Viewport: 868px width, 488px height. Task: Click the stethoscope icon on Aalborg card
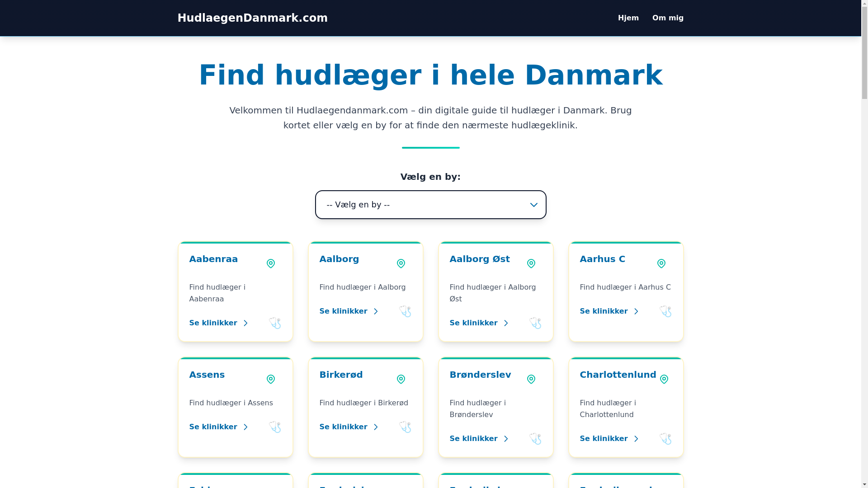pyautogui.click(x=405, y=311)
